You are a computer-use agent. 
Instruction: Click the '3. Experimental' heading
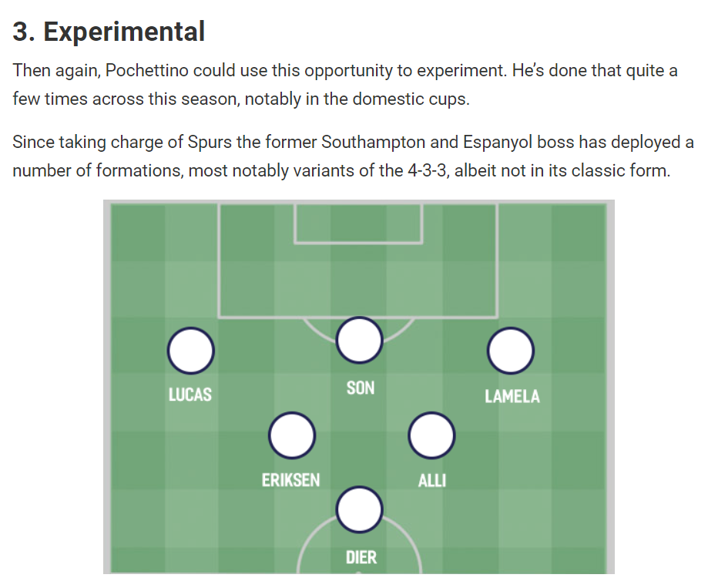tap(109, 31)
